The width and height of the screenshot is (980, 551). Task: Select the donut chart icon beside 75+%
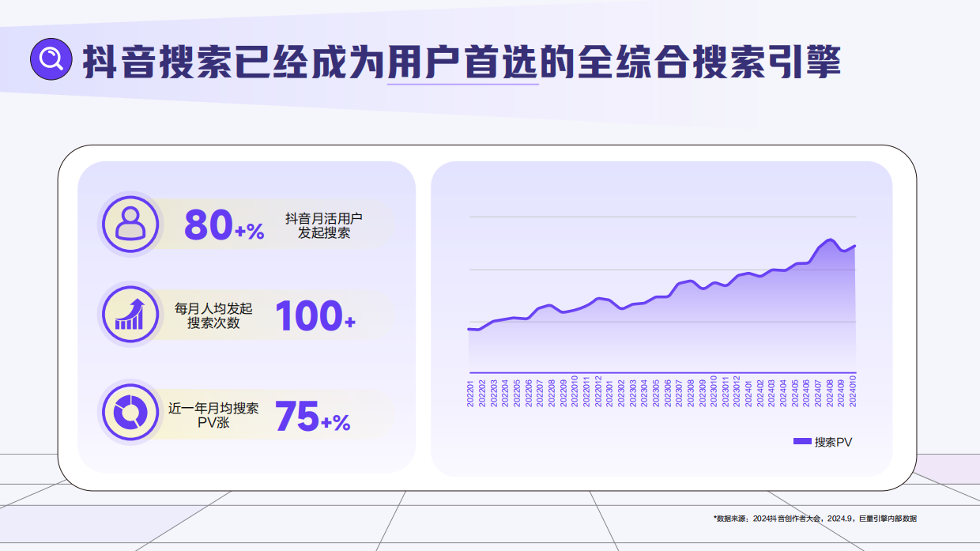pos(130,413)
